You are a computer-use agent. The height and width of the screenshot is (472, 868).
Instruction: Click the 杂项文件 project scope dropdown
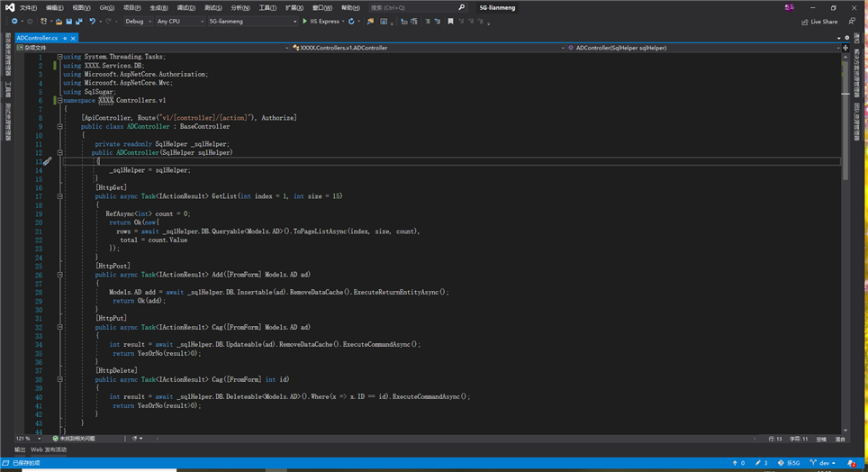point(152,48)
